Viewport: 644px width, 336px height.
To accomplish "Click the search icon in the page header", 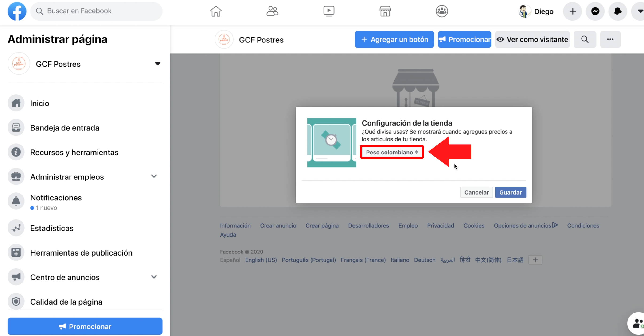I will [x=585, y=39].
